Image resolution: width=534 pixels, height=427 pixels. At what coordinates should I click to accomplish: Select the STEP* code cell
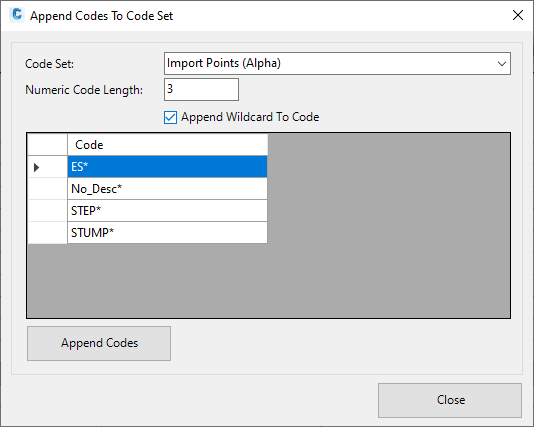[168, 211]
